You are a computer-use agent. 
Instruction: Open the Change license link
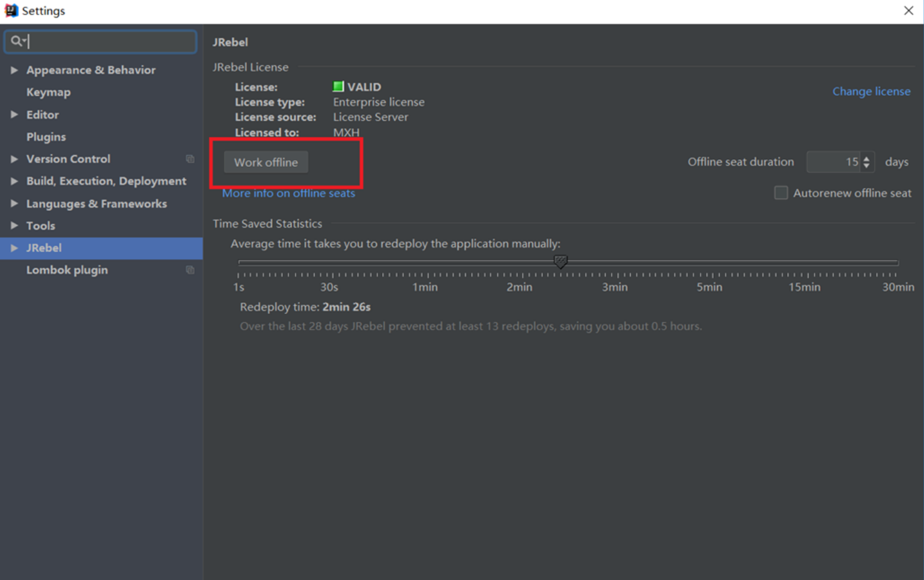click(871, 91)
